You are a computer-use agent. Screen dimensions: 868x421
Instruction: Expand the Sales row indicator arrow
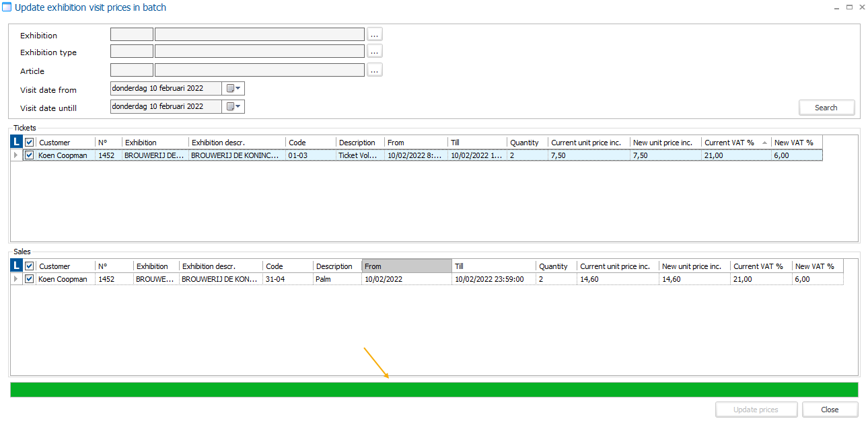pos(16,278)
